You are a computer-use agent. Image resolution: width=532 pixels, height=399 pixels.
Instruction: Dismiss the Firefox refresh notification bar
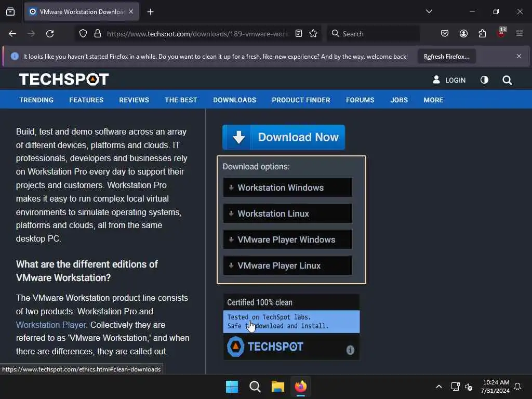519,56
